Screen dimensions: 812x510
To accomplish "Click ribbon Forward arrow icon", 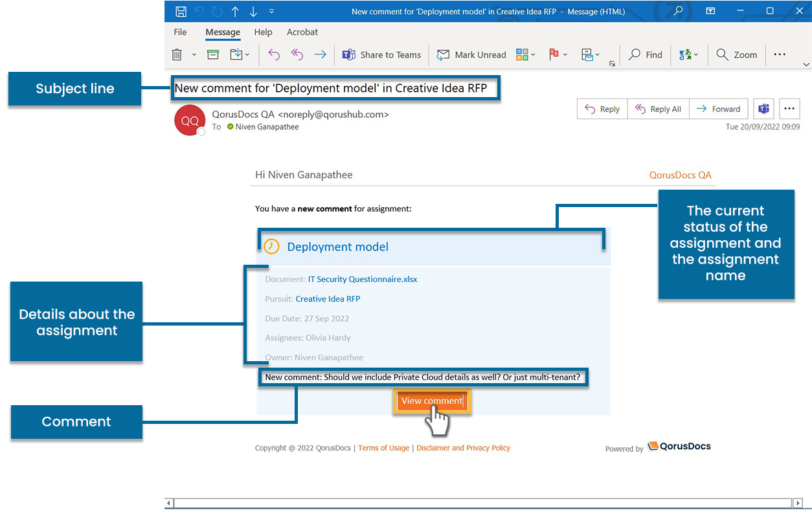I will pos(320,55).
